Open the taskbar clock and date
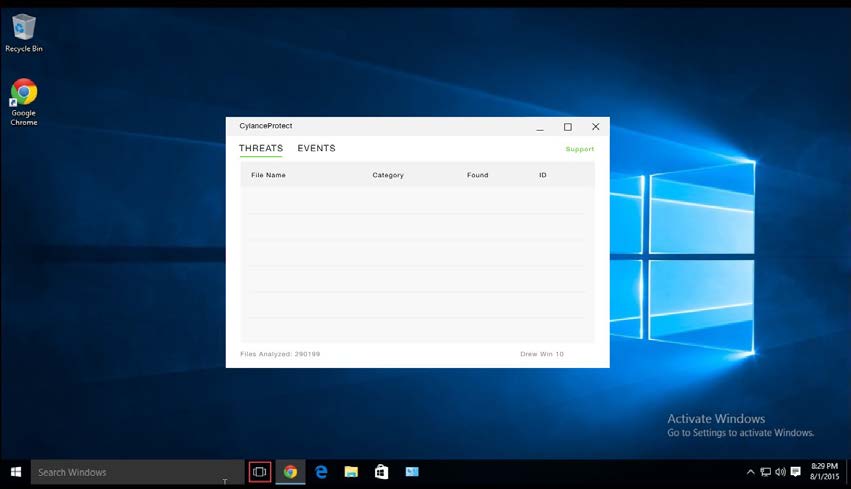 (x=824, y=472)
